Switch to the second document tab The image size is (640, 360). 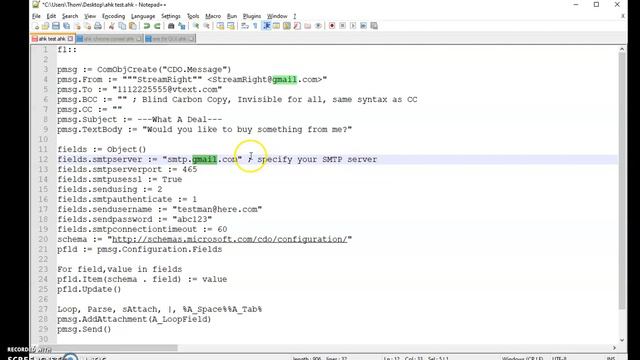coord(109,39)
